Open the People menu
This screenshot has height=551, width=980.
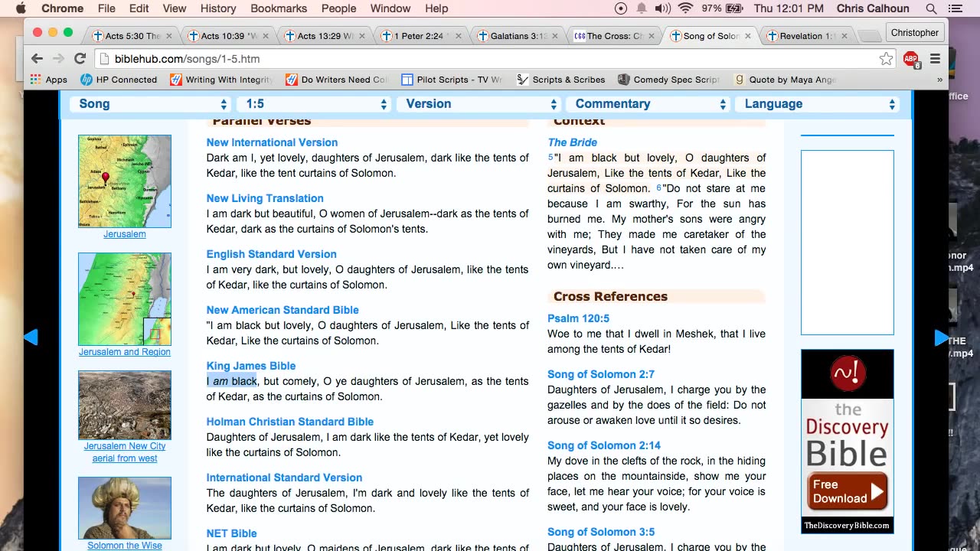pyautogui.click(x=338, y=8)
